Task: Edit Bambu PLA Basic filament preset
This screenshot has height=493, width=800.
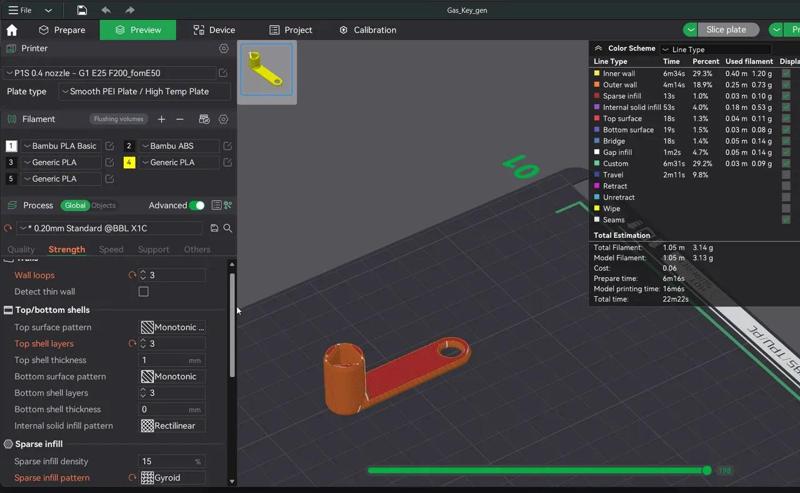Action: click(110, 146)
